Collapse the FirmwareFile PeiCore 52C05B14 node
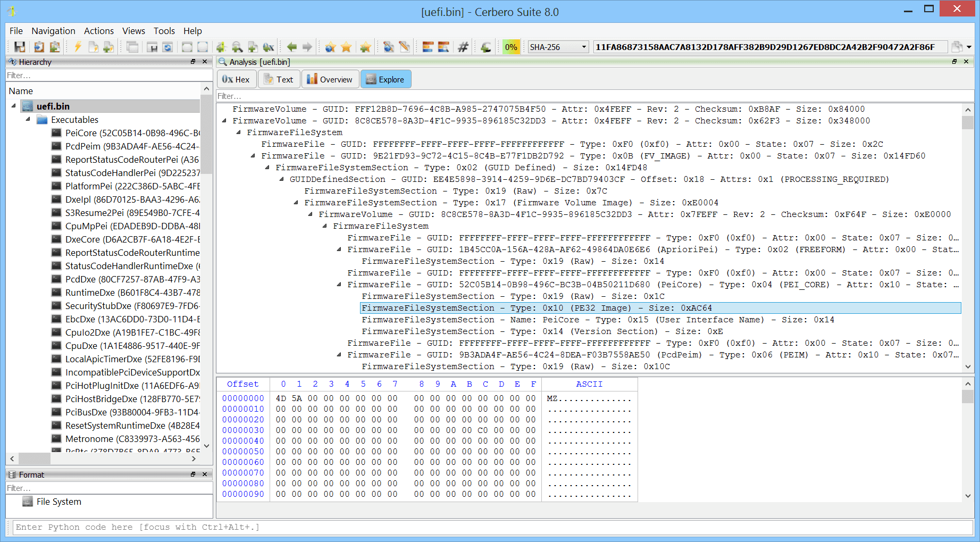Viewport: 980px width, 542px height. (339, 285)
